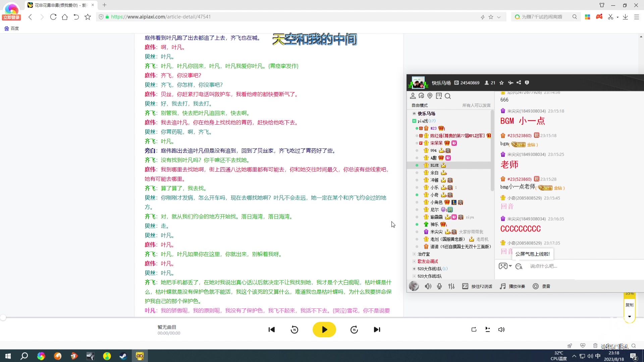Mute the speaker icon at panel bottom

(x=428, y=286)
